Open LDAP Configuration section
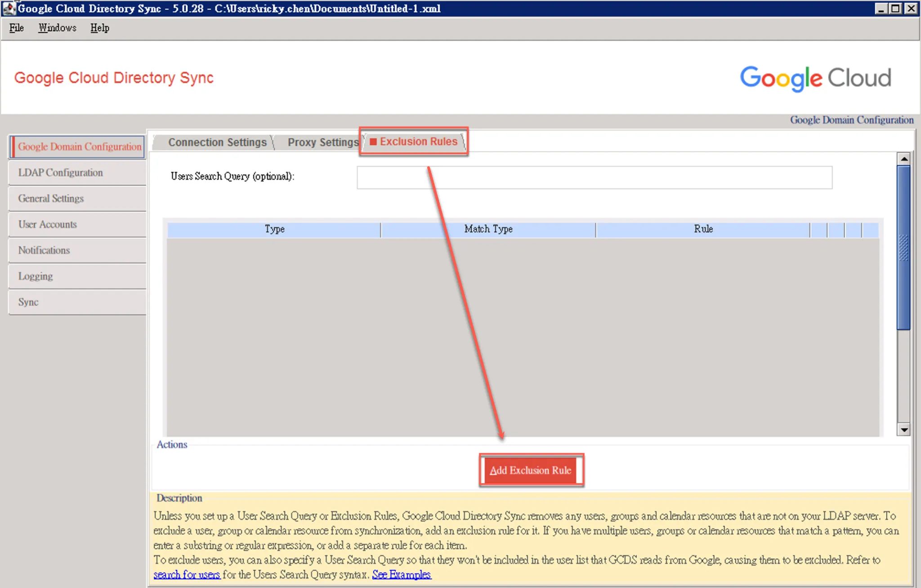Screen dimensions: 921x588 [77, 173]
